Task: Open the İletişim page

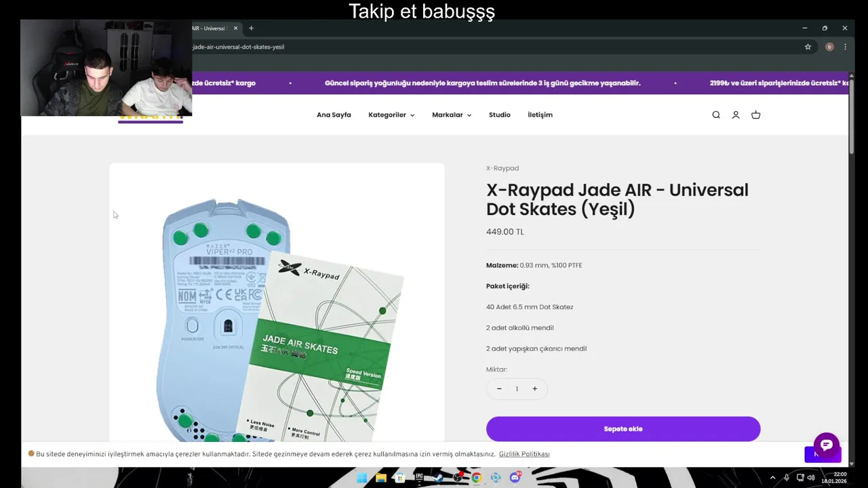Action: tap(540, 115)
